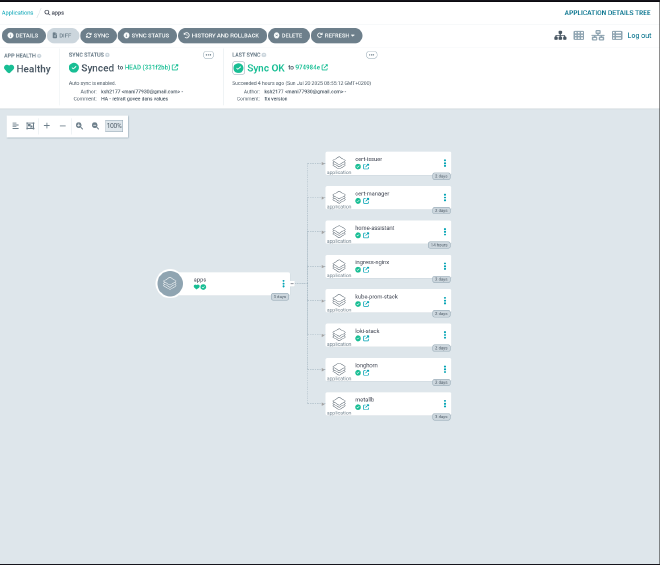Open external link icon on cert-manager node

[x=366, y=201]
